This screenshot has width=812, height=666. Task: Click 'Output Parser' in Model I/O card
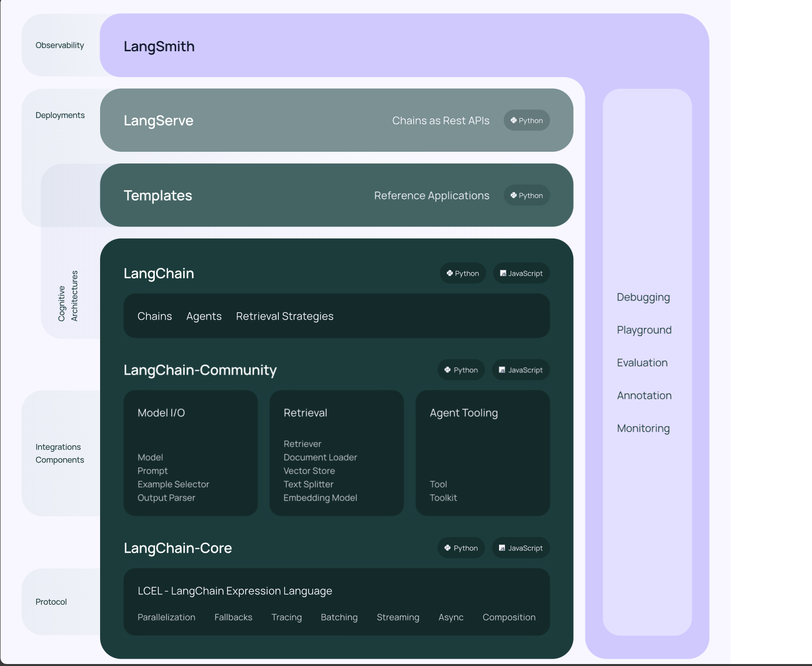(167, 498)
